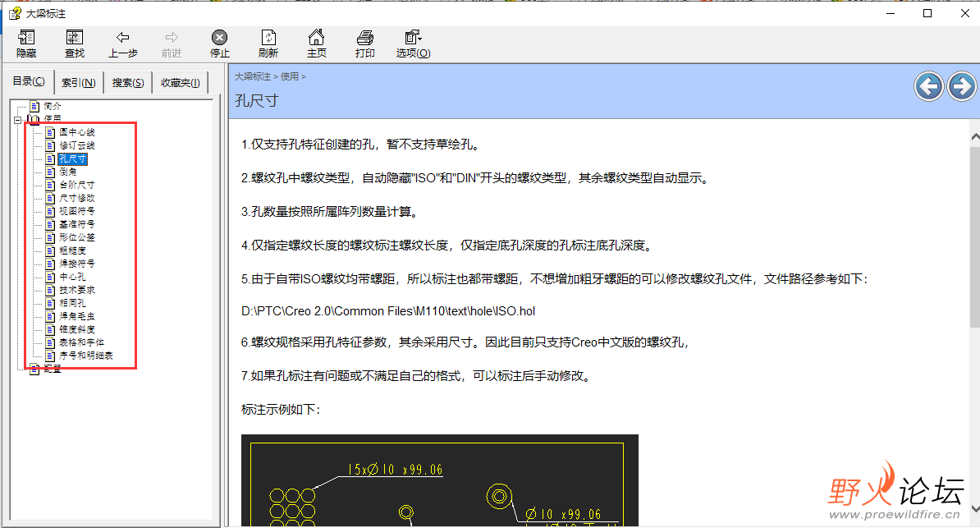Viewport: 980px width, 528px height.
Task: Open the 焊接符号 topic
Action: coord(77,264)
